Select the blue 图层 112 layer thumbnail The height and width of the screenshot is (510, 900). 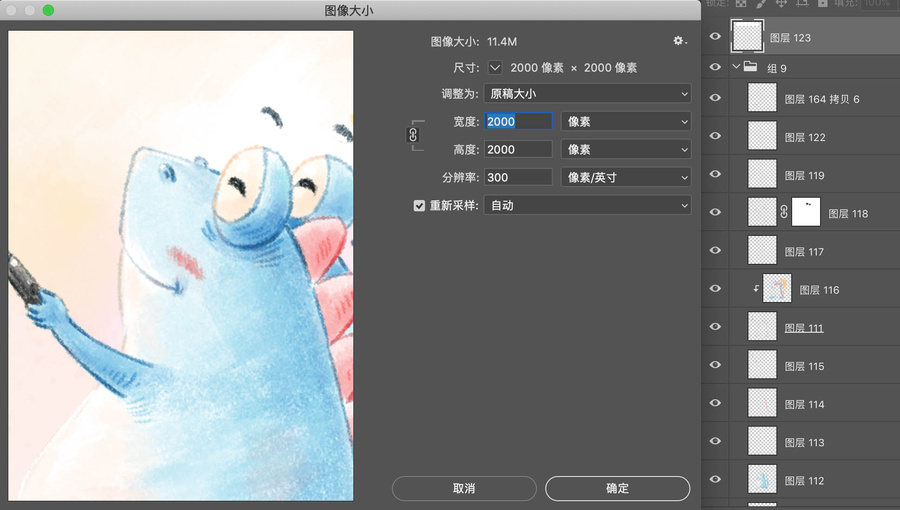762,479
